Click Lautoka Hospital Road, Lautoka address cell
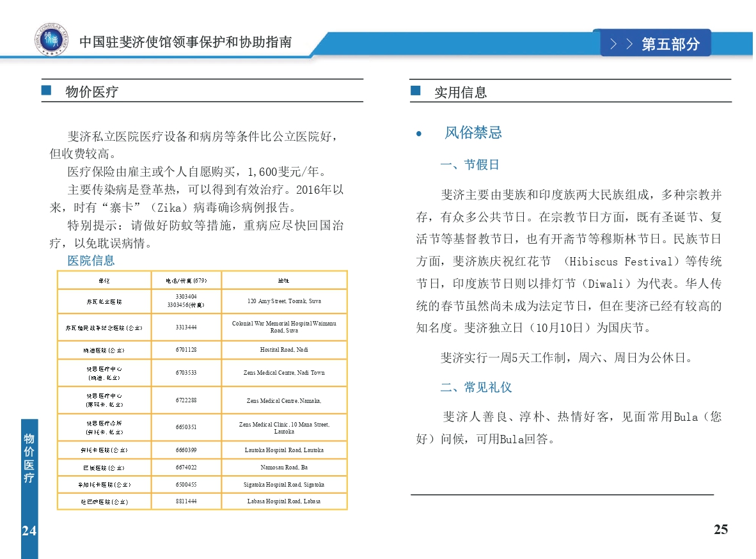Viewport: 756px width, 559px height. (284, 450)
